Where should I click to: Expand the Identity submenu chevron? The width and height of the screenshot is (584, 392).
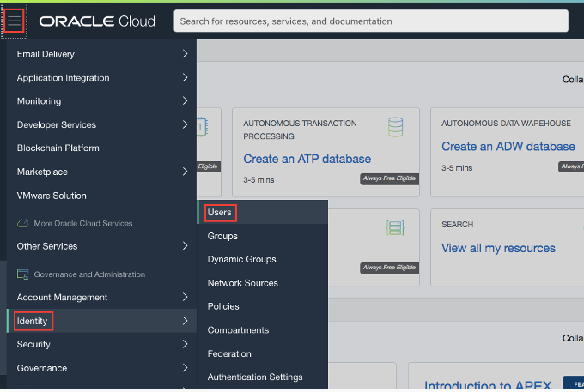click(186, 321)
